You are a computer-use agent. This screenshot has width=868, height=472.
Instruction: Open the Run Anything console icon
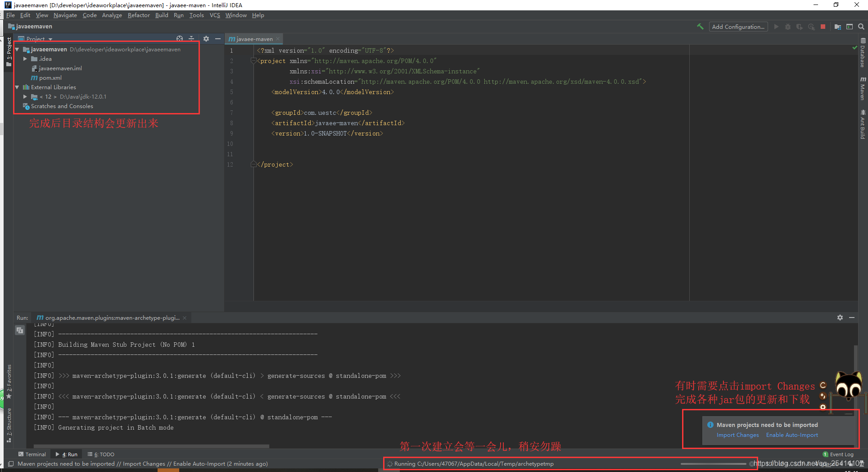tap(850, 27)
